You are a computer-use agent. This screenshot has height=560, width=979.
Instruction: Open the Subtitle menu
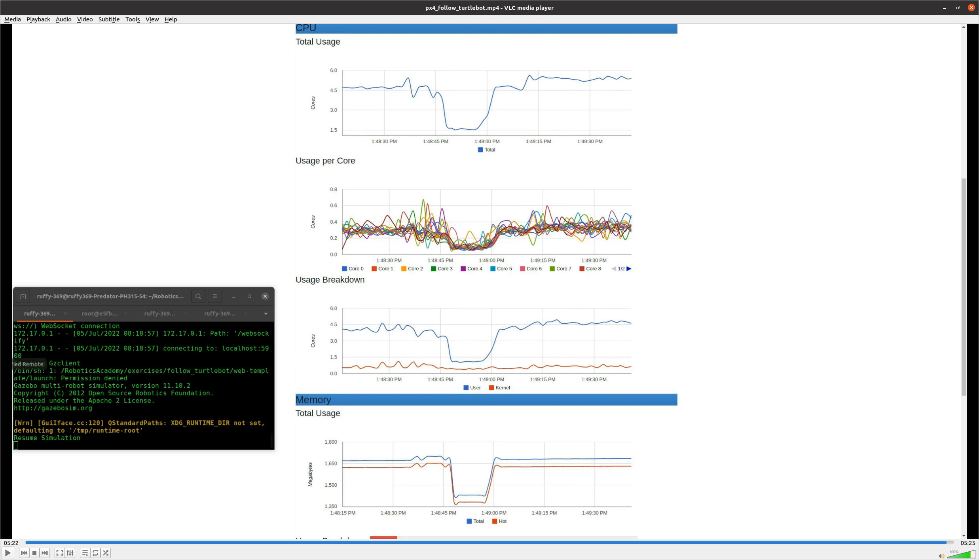point(109,19)
